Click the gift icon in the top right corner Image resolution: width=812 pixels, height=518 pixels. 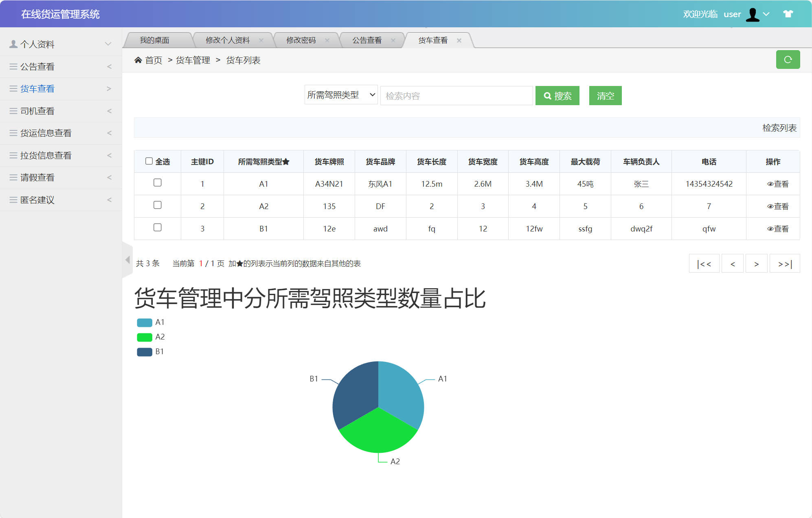point(788,13)
